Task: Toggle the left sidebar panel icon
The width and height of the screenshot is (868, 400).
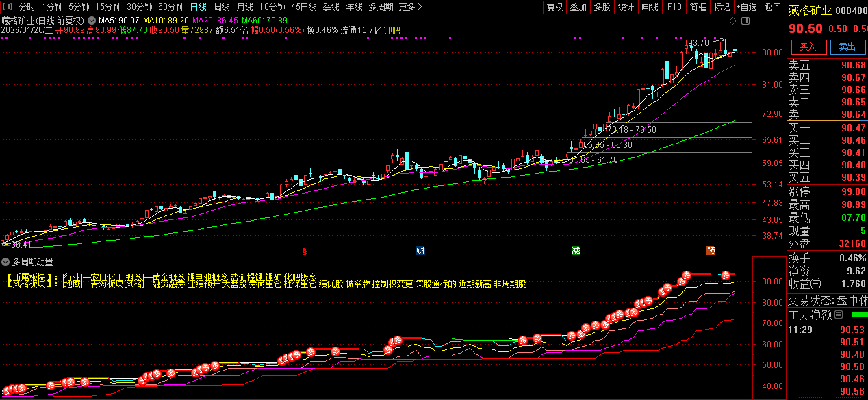Action: (x=8, y=7)
